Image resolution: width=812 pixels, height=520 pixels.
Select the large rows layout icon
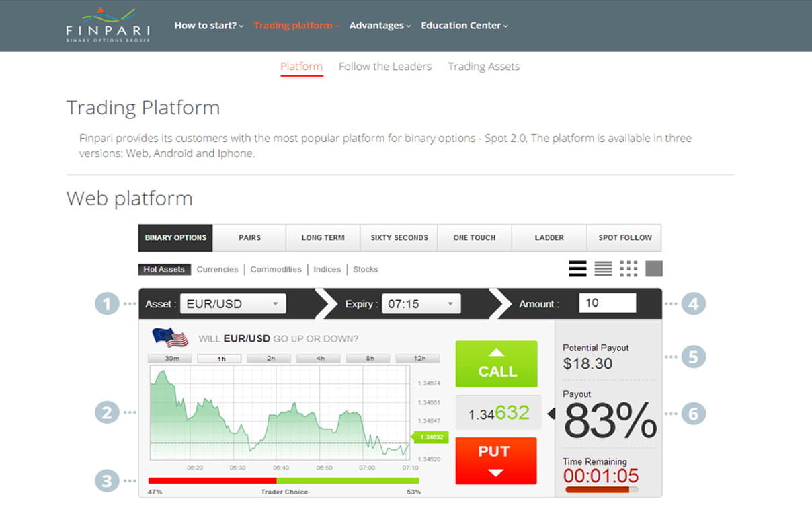(x=577, y=269)
